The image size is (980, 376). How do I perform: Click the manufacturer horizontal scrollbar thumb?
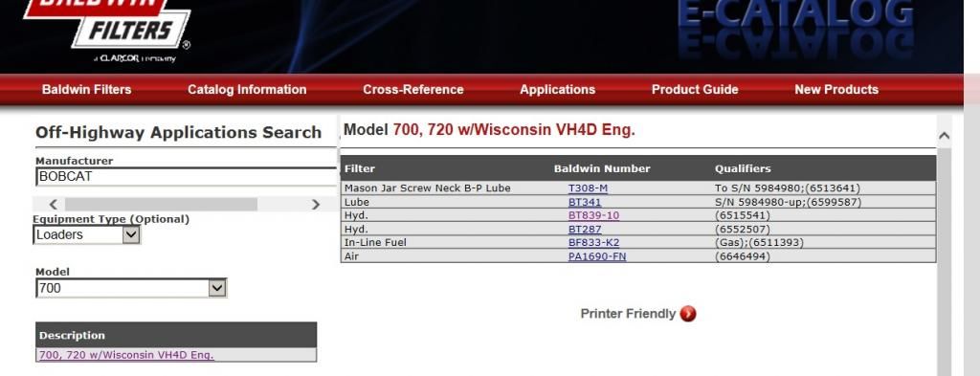(x=161, y=204)
